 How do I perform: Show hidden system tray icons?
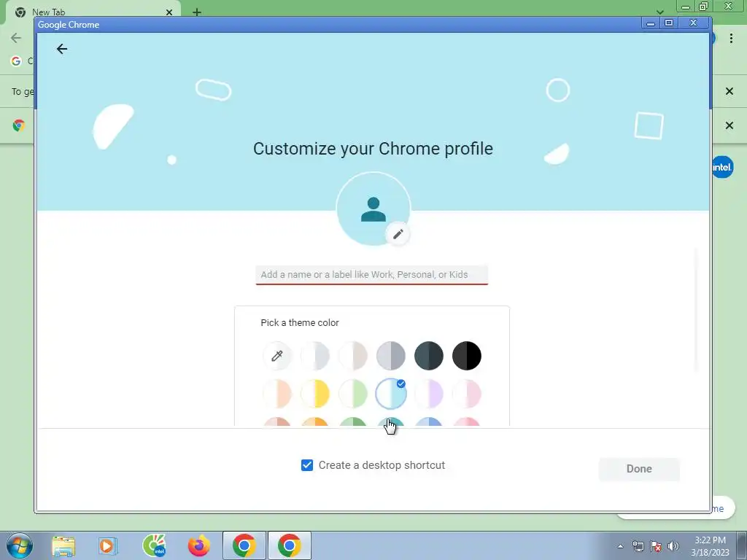pyautogui.click(x=620, y=546)
